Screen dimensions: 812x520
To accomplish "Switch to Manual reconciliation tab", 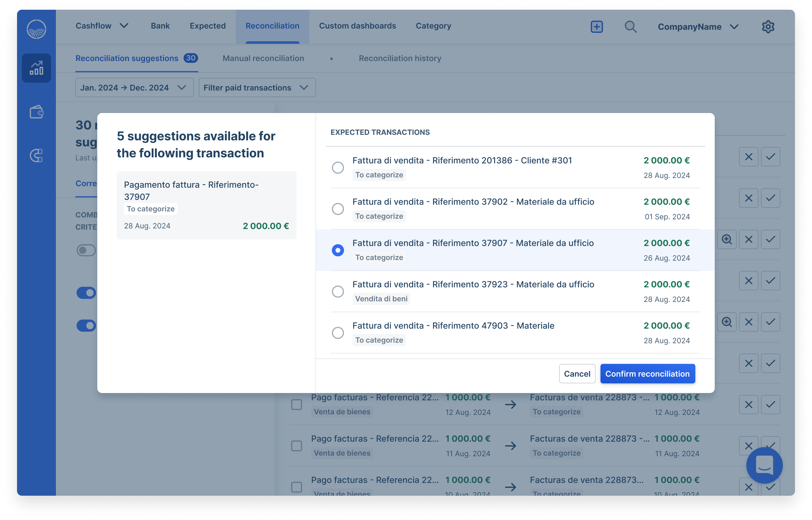I will [263, 58].
